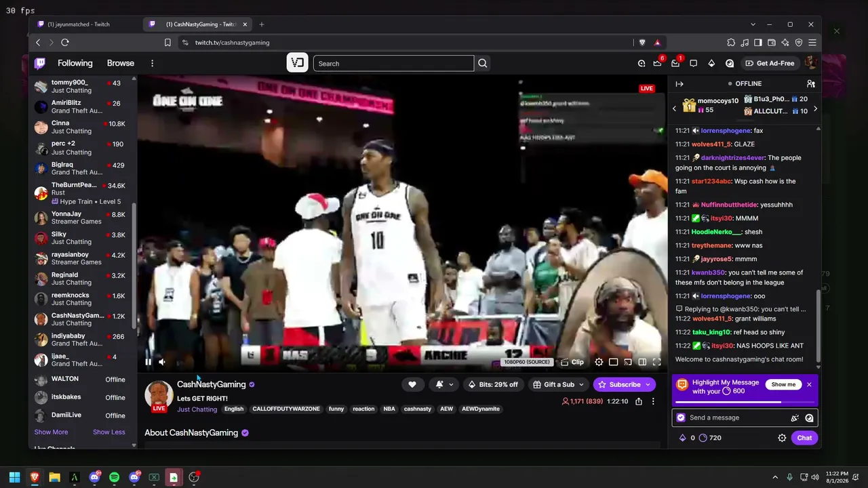Cast the stream with the Chromecast icon
868x488 pixels.
(627, 362)
